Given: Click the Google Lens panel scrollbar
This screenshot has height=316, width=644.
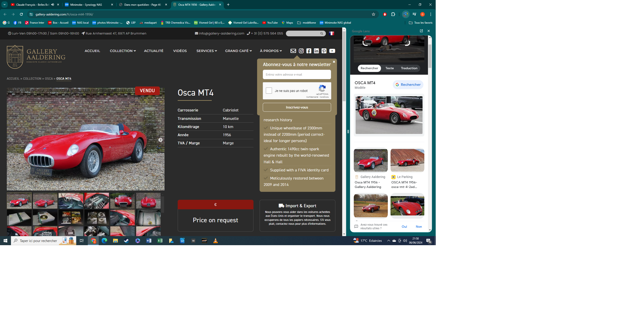Looking at the screenshot, I should pyautogui.click(x=430, y=56).
